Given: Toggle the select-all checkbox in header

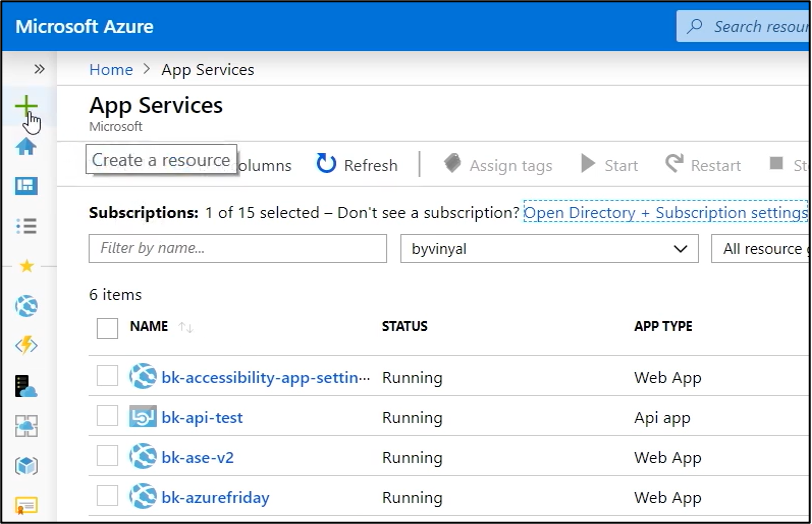Looking at the screenshot, I should [x=107, y=327].
